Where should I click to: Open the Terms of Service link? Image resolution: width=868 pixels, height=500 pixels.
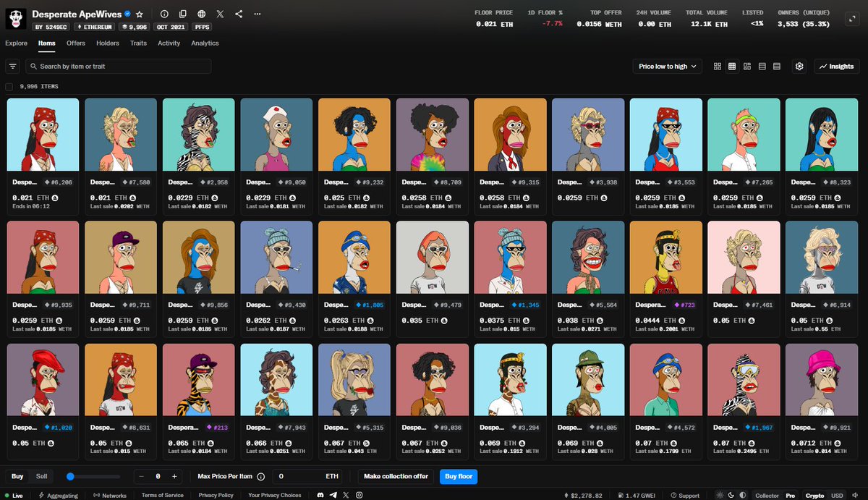[x=163, y=496]
